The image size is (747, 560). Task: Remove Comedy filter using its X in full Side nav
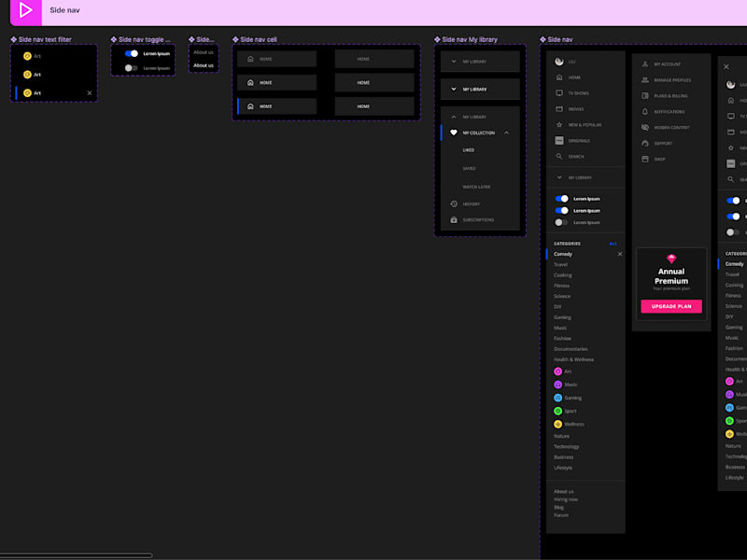(x=620, y=254)
